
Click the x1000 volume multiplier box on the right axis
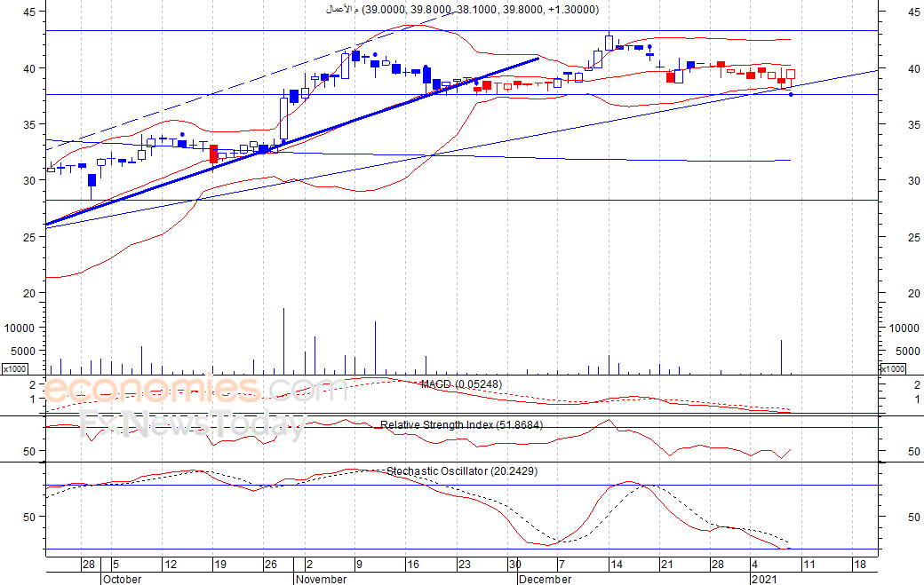coord(893,369)
